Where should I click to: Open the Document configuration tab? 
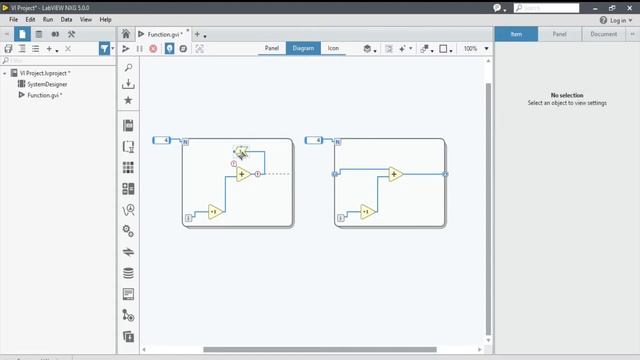point(604,34)
